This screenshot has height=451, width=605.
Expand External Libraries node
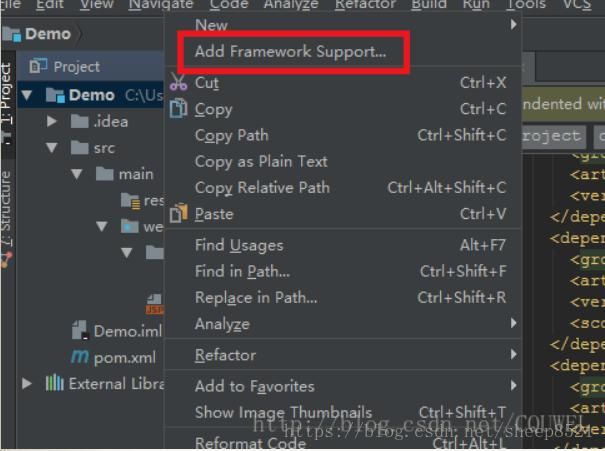click(x=27, y=383)
